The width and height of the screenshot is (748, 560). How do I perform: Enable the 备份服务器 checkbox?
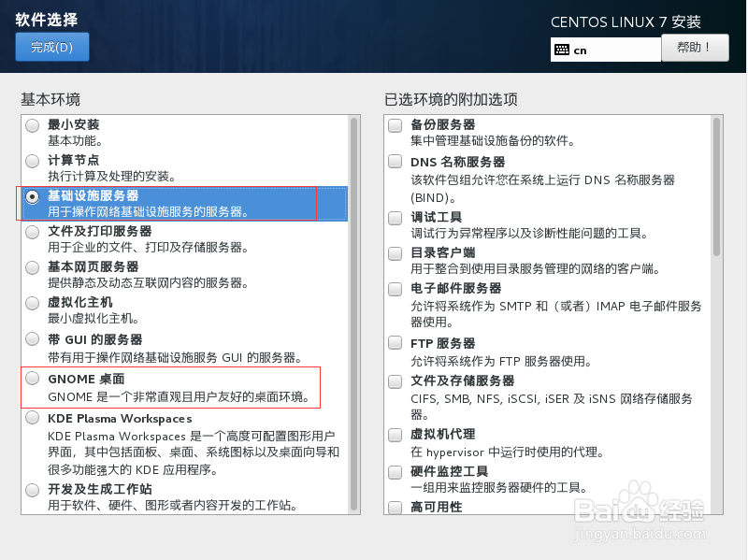pyautogui.click(x=395, y=125)
